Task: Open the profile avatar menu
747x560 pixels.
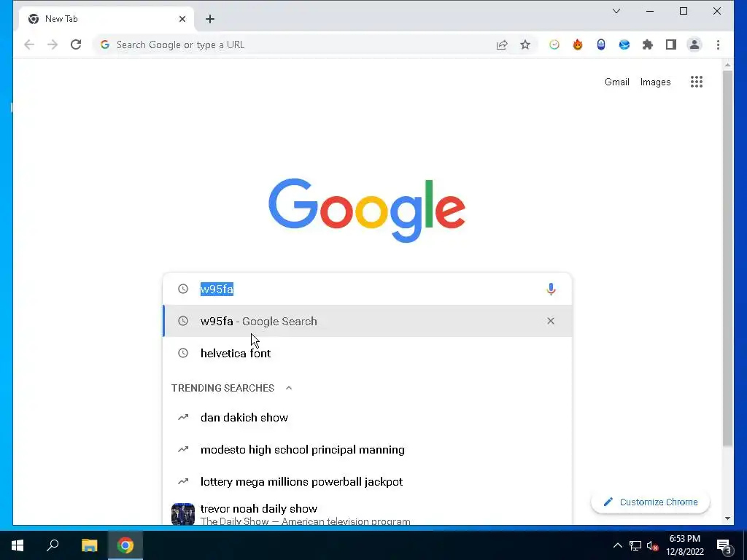Action: coord(694,44)
